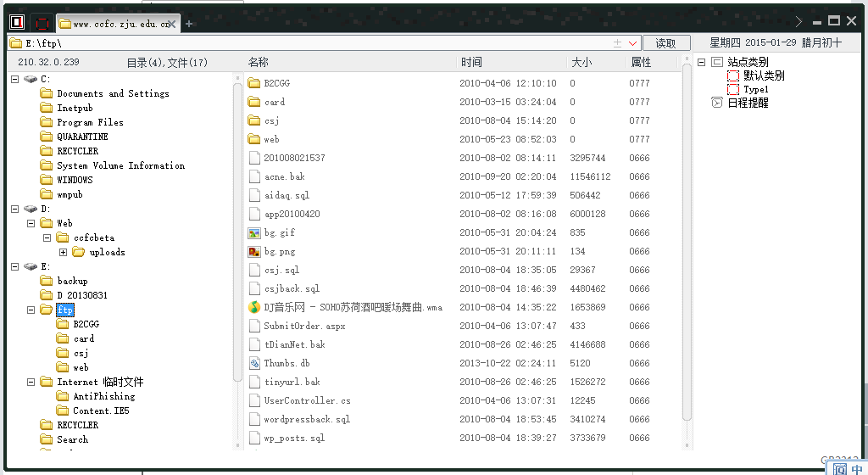
Task: Click the black-and-white square icon in title bar
Action: 17,22
